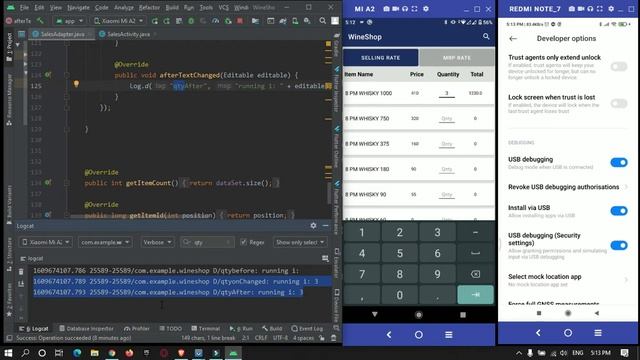This screenshot has height=360, width=640.
Task: Open the Xiaomi Mi A2 device dropdown in toolbar
Action: (x=119, y=21)
